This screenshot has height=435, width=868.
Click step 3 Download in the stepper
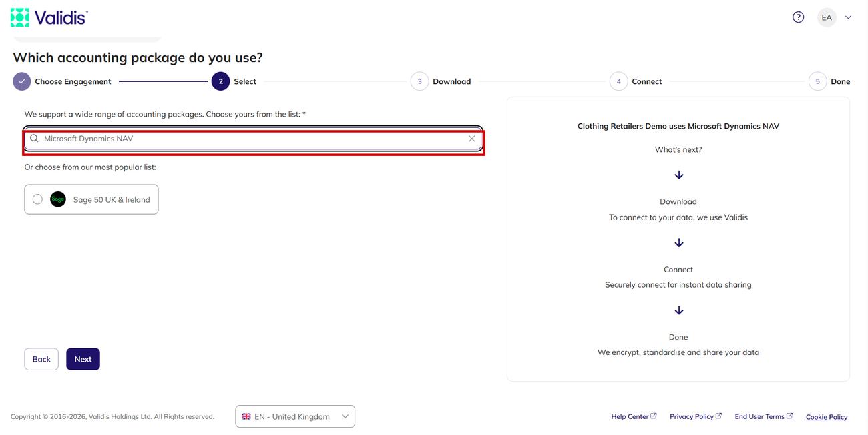click(441, 81)
